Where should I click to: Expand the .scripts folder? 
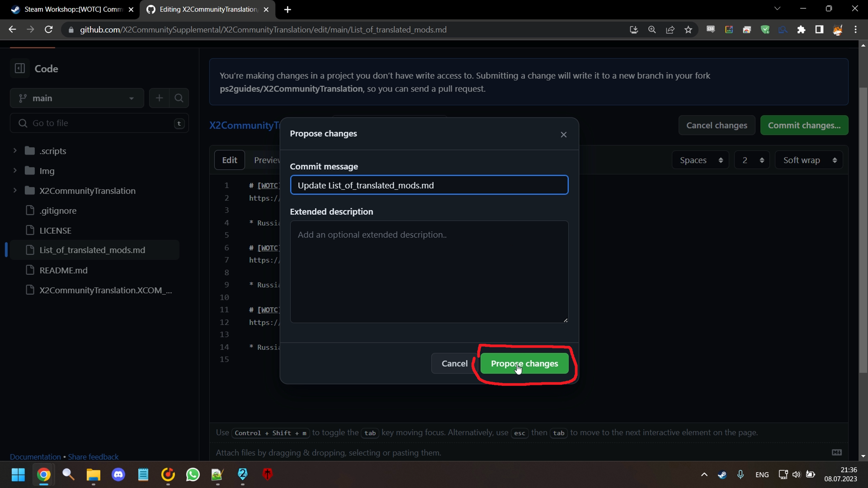tap(15, 150)
